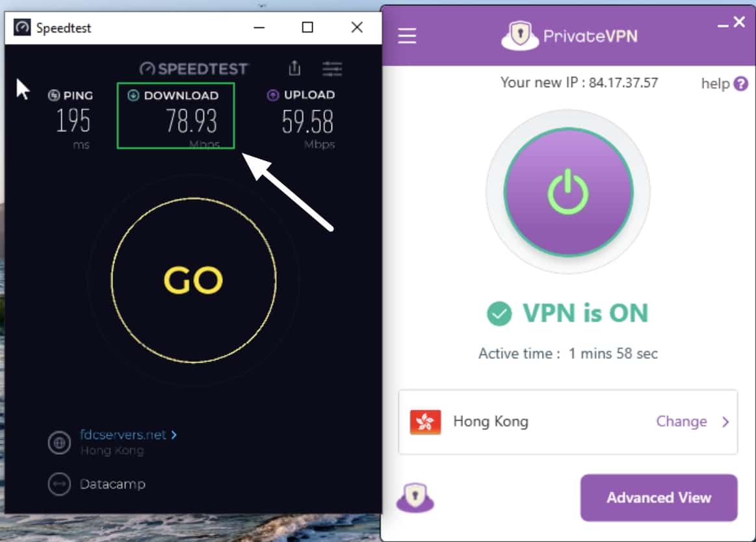Screen dimensions: 756x542
Task: Expand the server list chevron arrow
Action: (x=725, y=422)
